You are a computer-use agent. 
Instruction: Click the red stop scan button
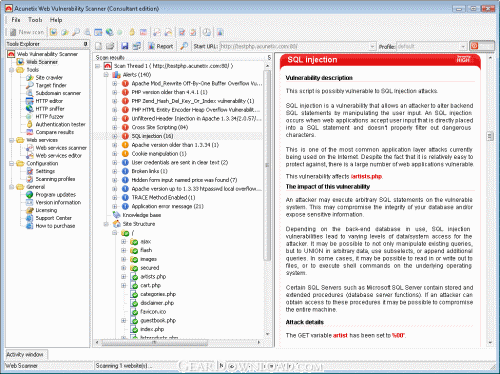(482, 46)
